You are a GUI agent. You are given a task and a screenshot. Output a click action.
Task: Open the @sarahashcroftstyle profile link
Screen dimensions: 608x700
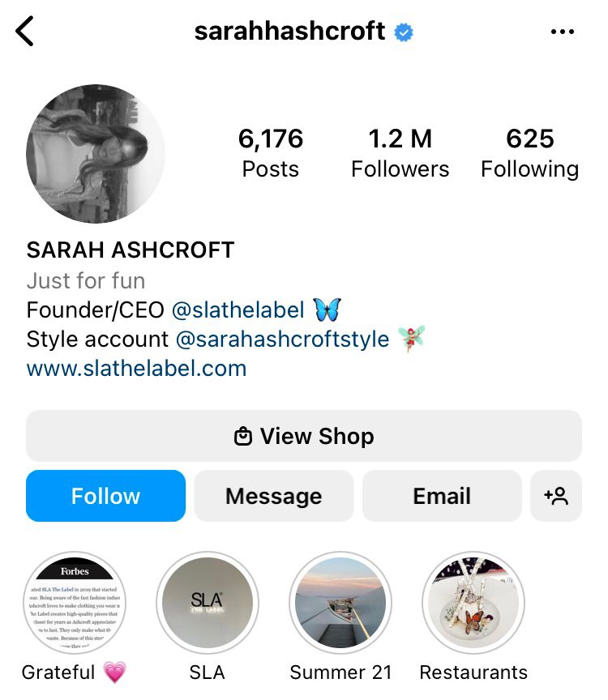(x=282, y=339)
